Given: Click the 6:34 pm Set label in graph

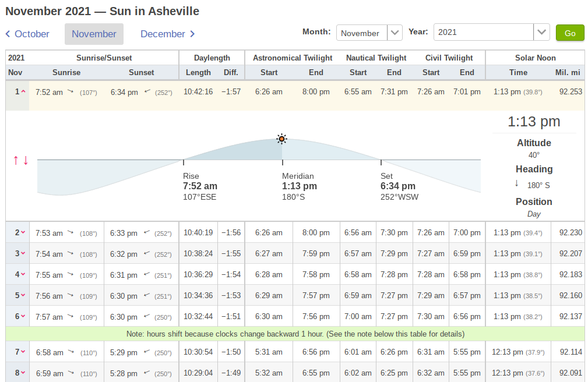Looking at the screenshot, I should click(399, 186).
